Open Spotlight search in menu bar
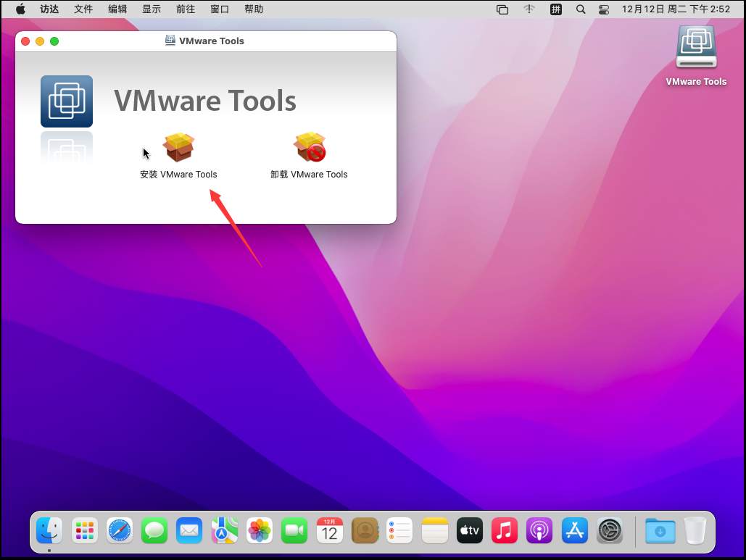The width and height of the screenshot is (746, 560). click(x=581, y=9)
